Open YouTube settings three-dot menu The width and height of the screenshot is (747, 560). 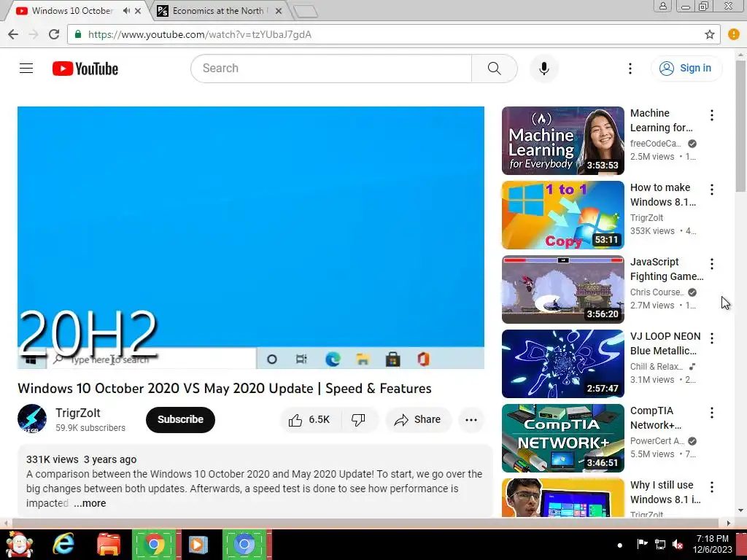(630, 69)
